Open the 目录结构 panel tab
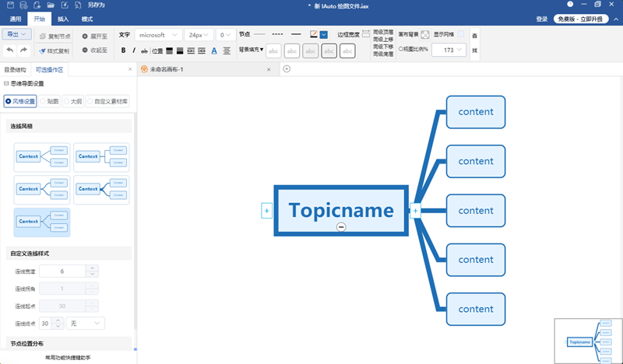The image size is (623, 364). (15, 70)
